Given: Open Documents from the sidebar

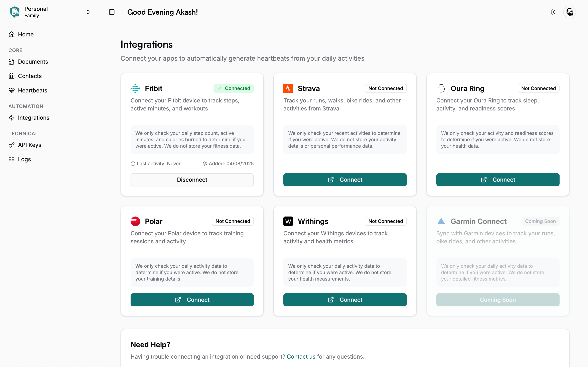Looking at the screenshot, I should [33, 62].
